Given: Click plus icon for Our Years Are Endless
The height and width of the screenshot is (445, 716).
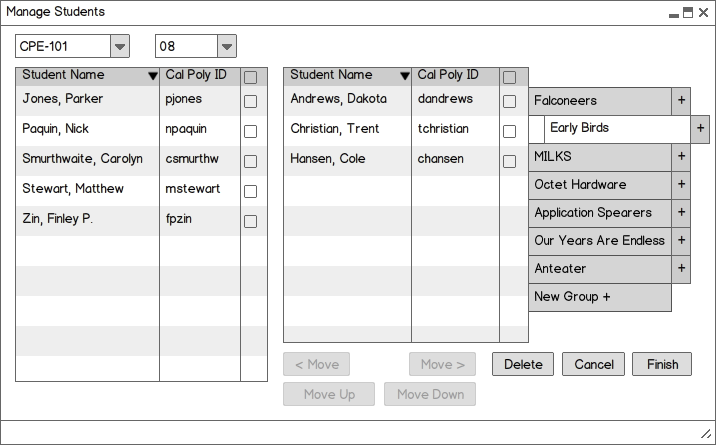Looking at the screenshot, I should pos(681,241).
